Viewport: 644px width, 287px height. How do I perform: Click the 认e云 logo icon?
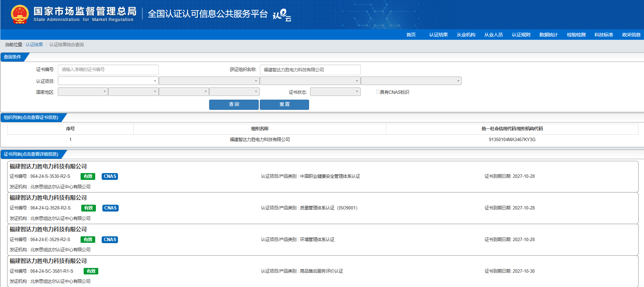(282, 15)
